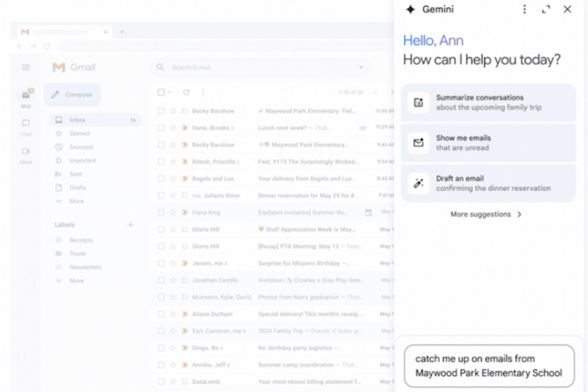Close the Gemini side panel
Image resolution: width=588 pixels, height=392 pixels.
567,9
